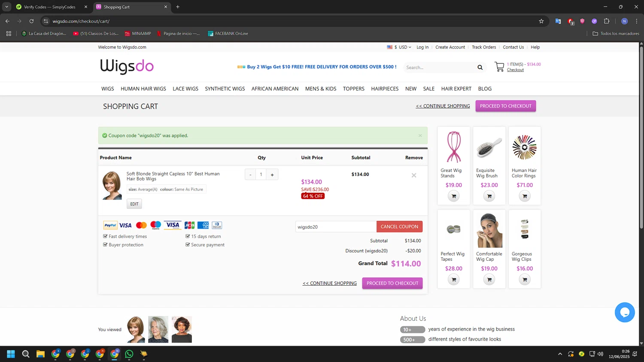Open File Explorer from taskbar

point(40,354)
